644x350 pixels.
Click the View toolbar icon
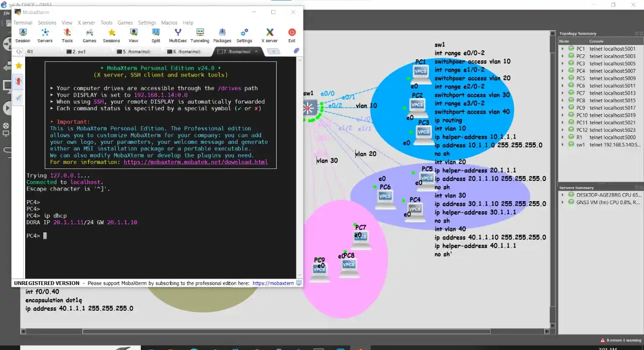point(133,35)
